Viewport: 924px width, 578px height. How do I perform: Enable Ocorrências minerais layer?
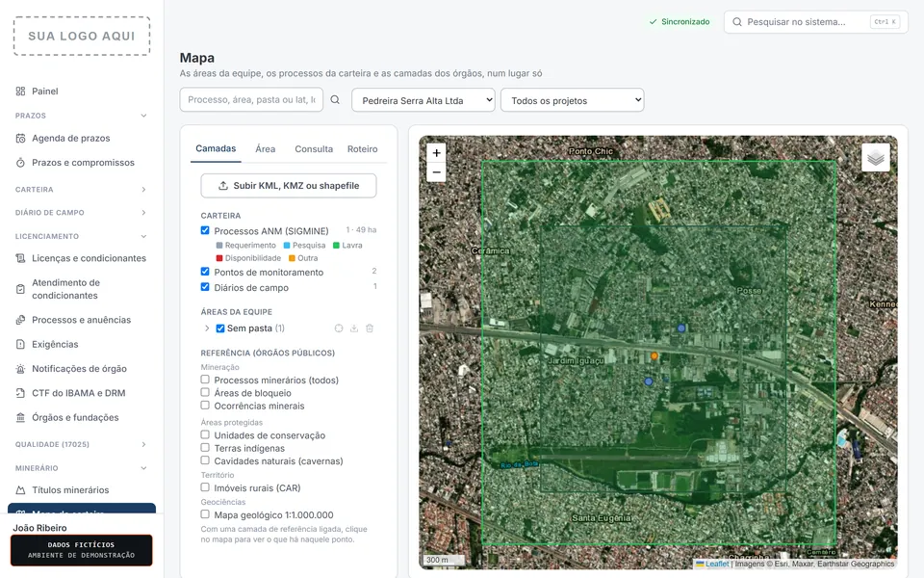(205, 406)
